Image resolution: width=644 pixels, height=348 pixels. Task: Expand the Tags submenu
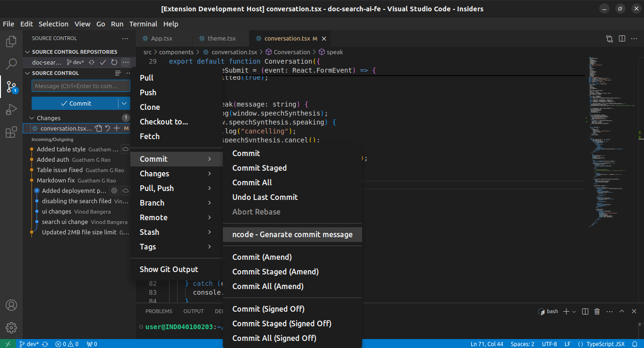[x=176, y=247]
